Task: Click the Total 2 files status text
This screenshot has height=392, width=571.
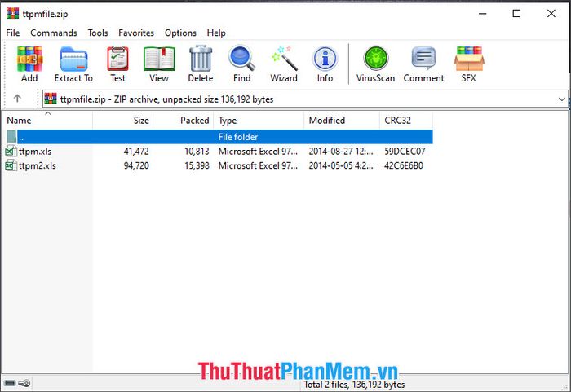Action: [354, 385]
